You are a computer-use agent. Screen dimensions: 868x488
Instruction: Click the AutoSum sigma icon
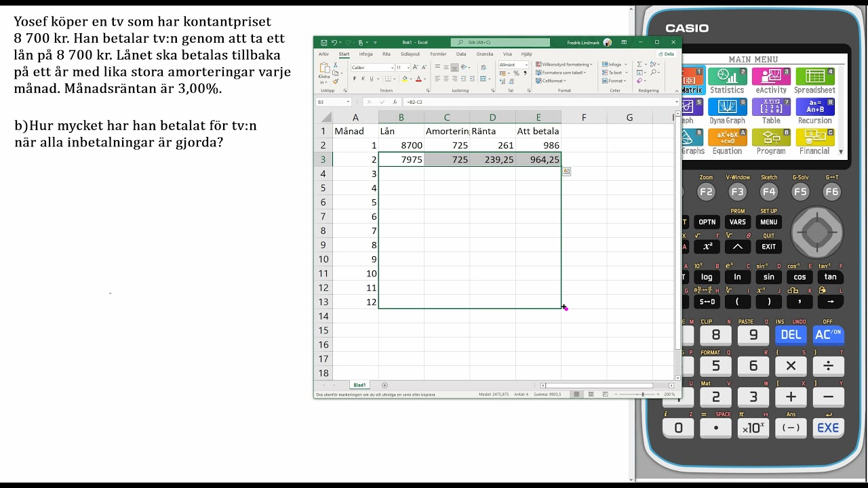coord(639,64)
